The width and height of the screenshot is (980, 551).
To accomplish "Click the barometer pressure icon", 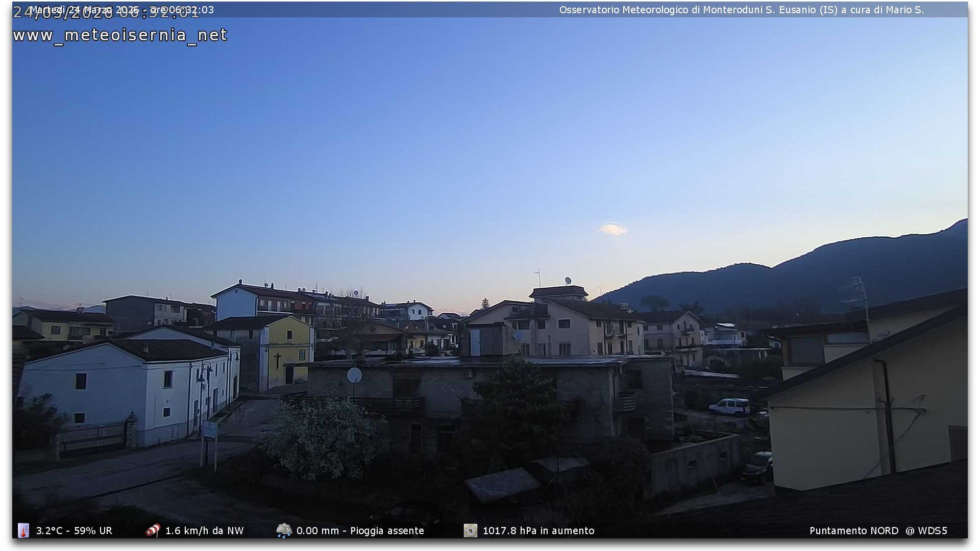I will 470,531.
